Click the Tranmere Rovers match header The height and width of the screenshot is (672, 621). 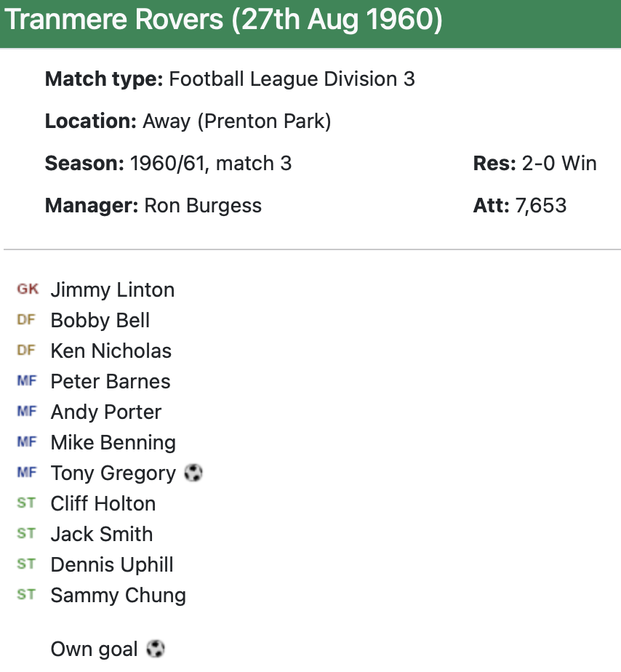(224, 20)
